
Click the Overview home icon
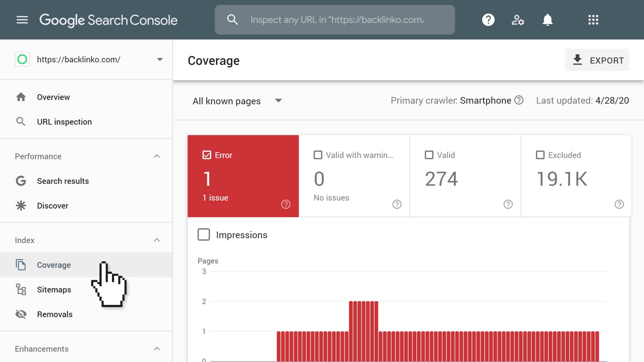[x=21, y=97]
